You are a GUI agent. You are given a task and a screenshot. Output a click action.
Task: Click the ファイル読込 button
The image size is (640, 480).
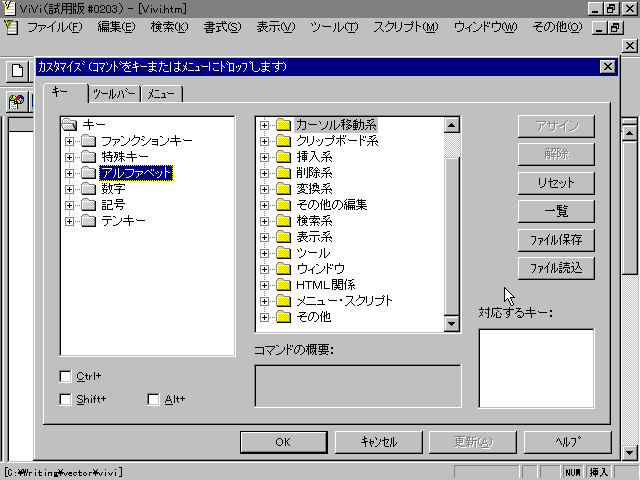click(556, 268)
